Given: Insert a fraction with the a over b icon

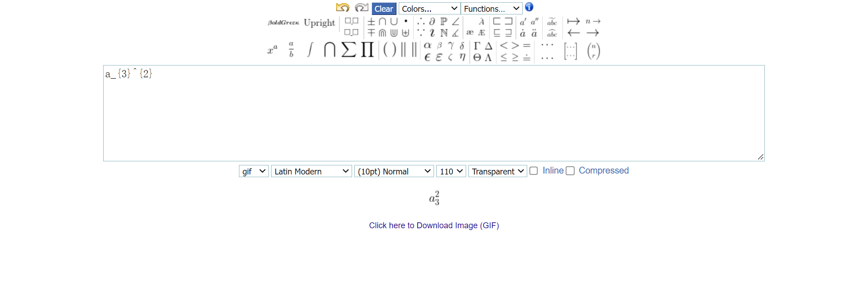Looking at the screenshot, I should tap(291, 50).
